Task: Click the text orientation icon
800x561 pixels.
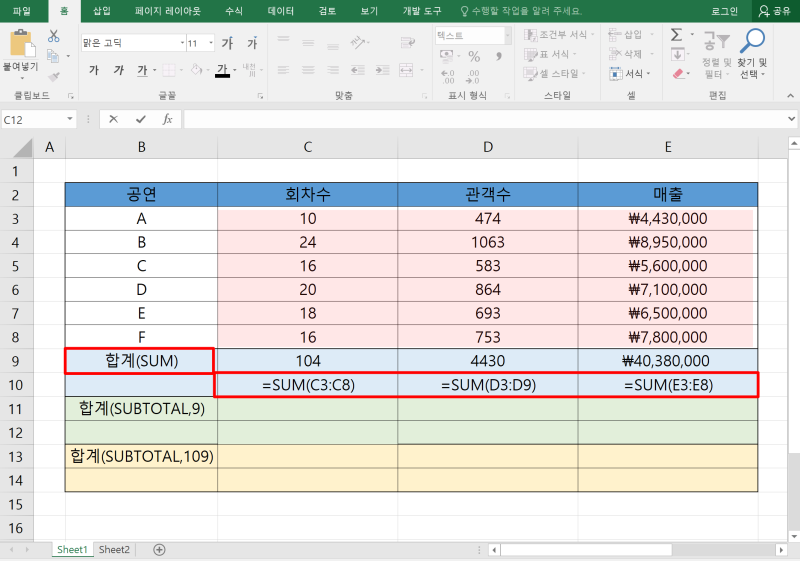Action: coord(359,43)
